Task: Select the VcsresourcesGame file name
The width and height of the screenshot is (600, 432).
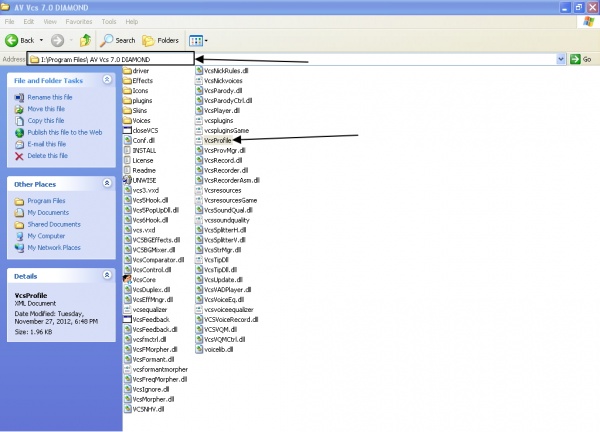Action: (x=230, y=200)
